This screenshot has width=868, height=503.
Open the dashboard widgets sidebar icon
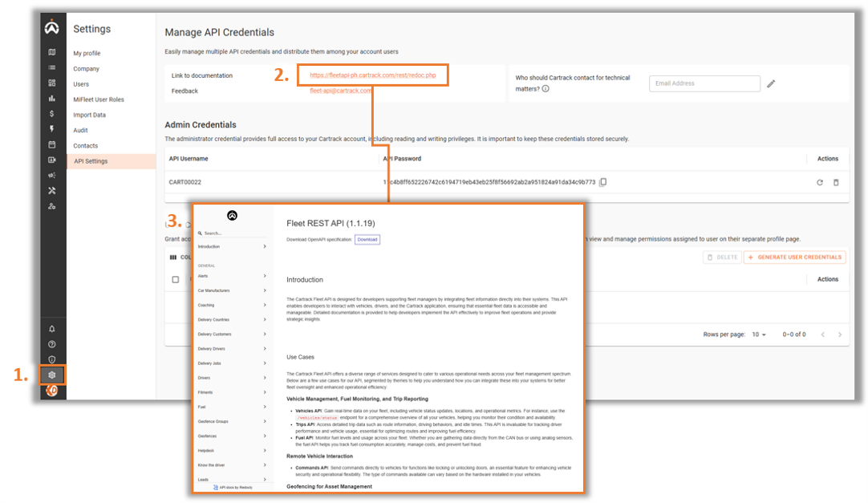click(x=52, y=83)
